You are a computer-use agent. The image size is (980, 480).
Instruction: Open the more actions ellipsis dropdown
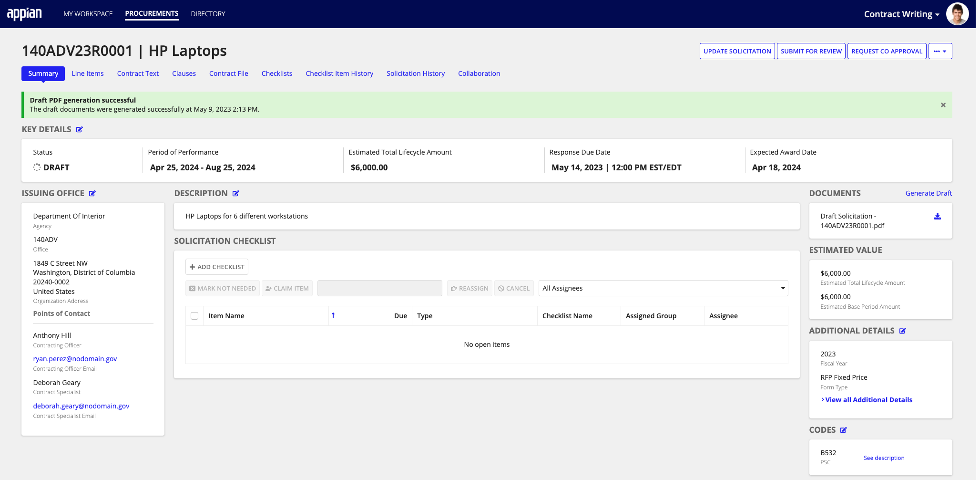tap(940, 51)
